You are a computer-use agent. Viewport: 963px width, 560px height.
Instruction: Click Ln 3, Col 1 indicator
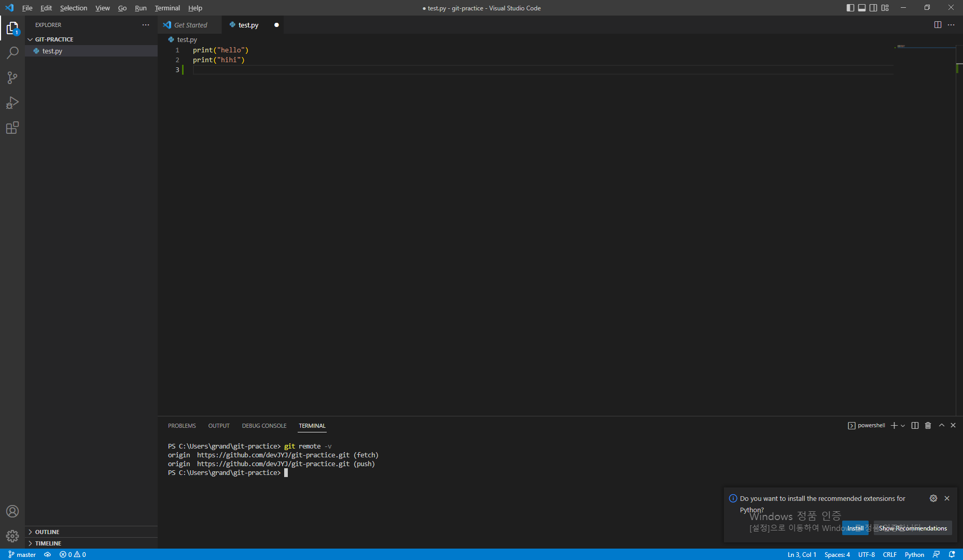[x=802, y=554]
